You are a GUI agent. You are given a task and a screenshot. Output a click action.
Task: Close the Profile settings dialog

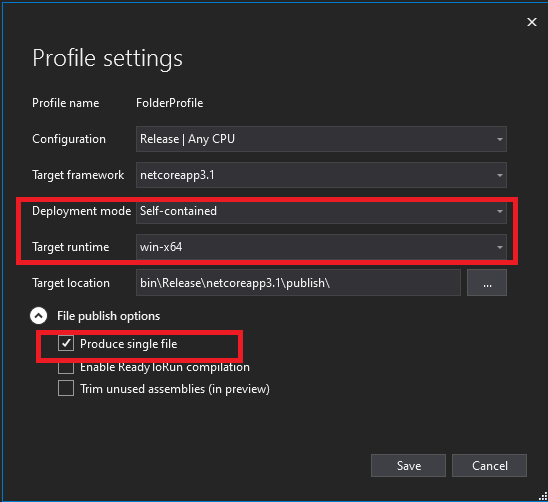tap(532, 22)
